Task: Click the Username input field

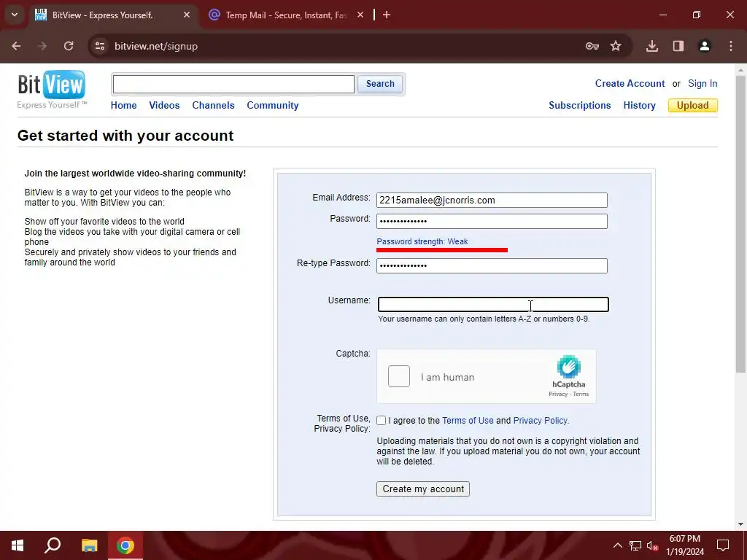Action: (x=493, y=304)
